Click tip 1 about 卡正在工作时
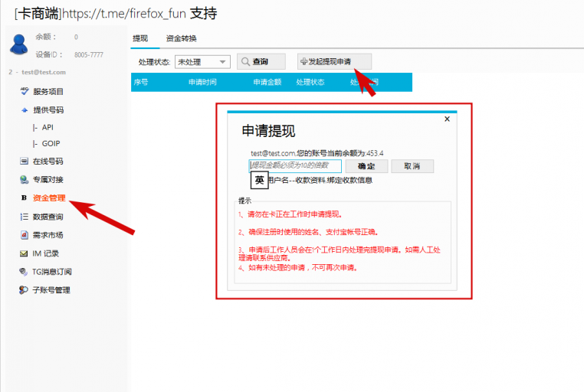 [290, 214]
